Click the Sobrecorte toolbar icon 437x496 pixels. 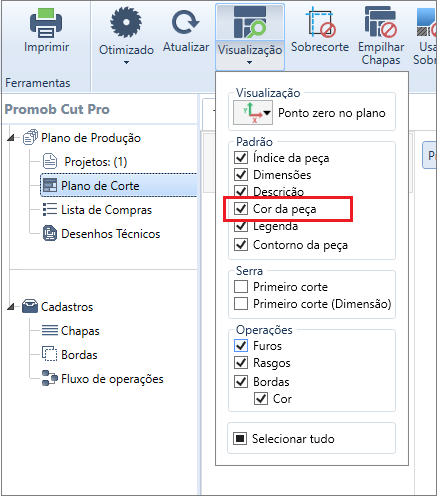pyautogui.click(x=320, y=22)
